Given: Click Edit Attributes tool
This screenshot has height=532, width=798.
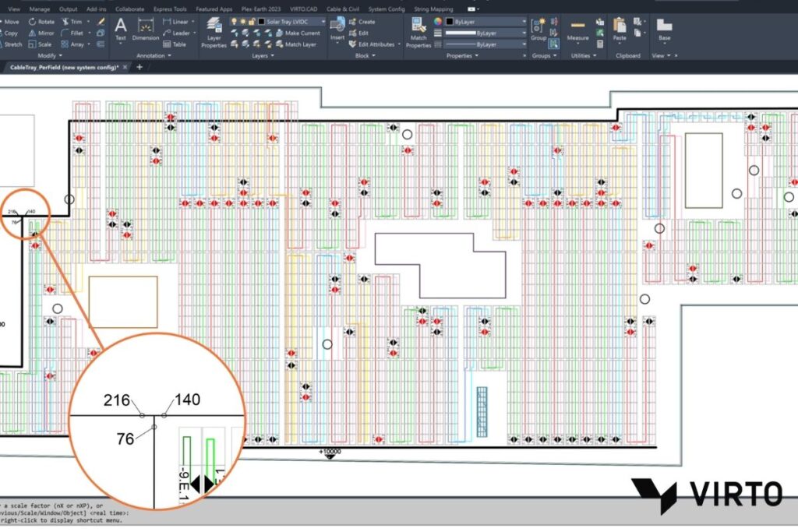Looking at the screenshot, I should 372,44.
